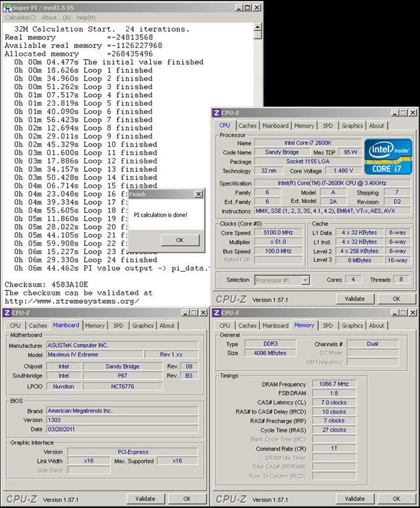Click OK in the PI calculation done dialog
The width and height of the screenshot is (420, 508).
pos(180,240)
